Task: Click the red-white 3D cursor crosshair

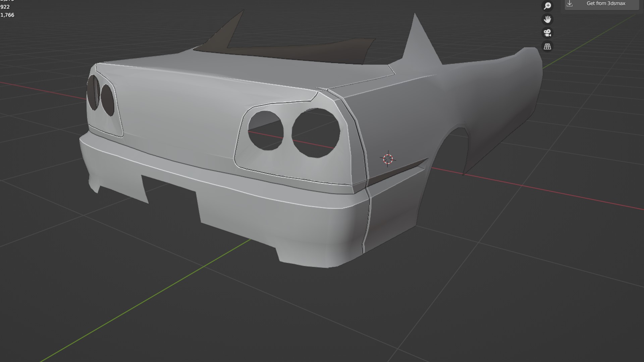Action: click(388, 159)
